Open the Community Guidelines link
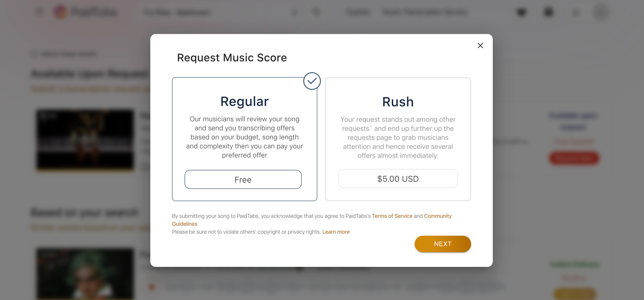644x300 pixels. 438,216
